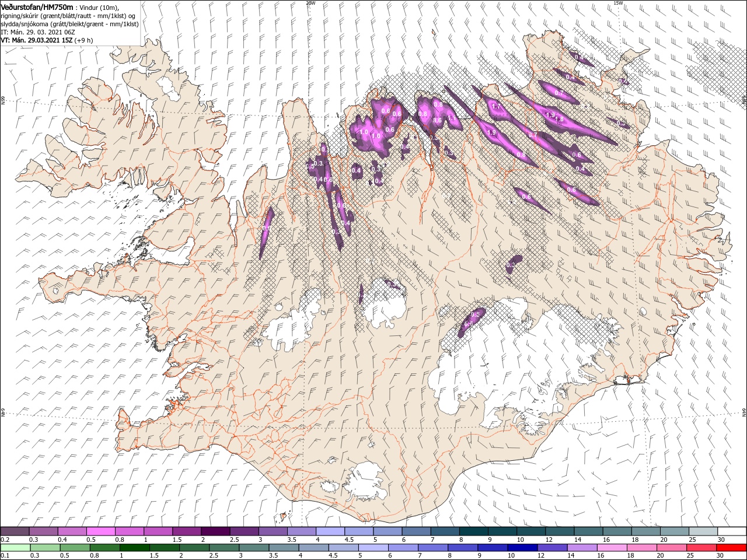The width and height of the screenshot is (747, 560).
Task: Click the 1.8 snowfall value on the map
Action: [x=559, y=119]
